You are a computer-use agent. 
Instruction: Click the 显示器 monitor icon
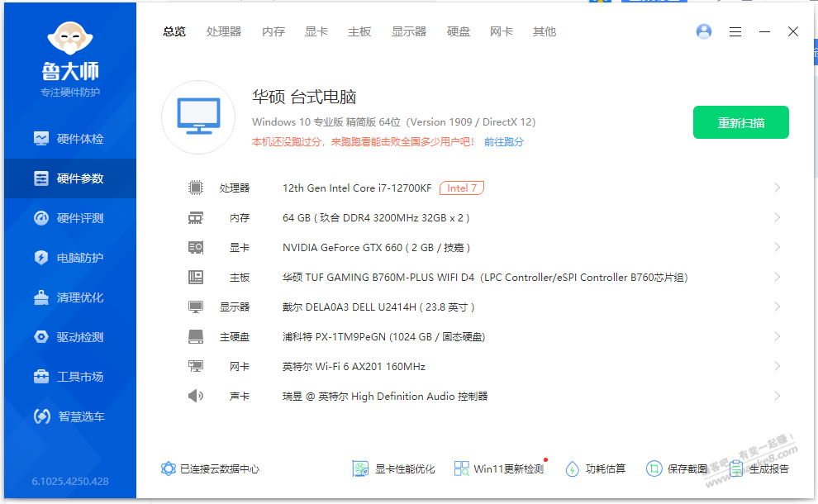(196, 307)
